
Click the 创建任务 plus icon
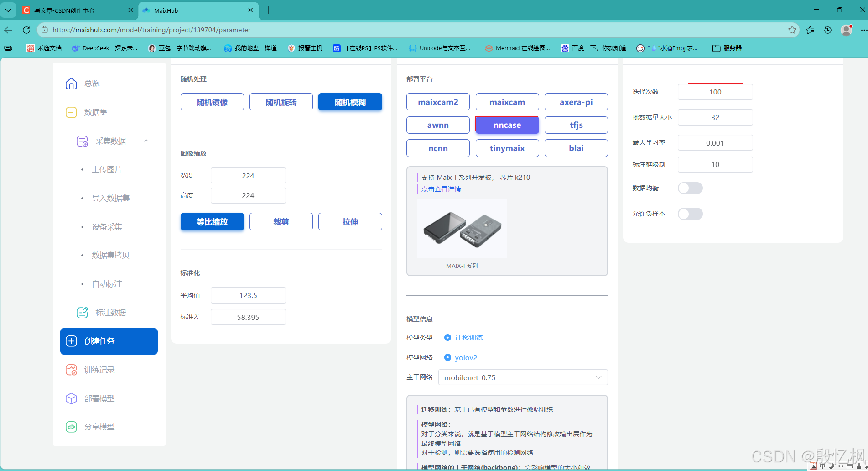71,341
